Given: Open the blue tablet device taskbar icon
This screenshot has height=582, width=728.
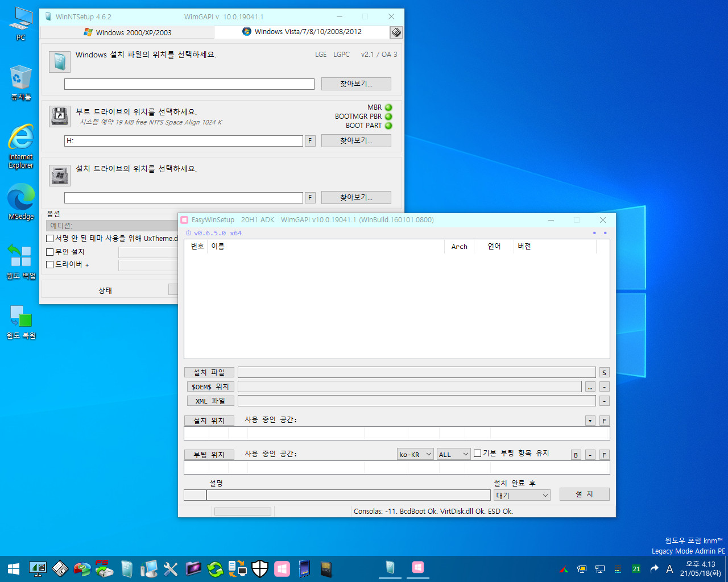Looking at the screenshot, I should click(304, 568).
